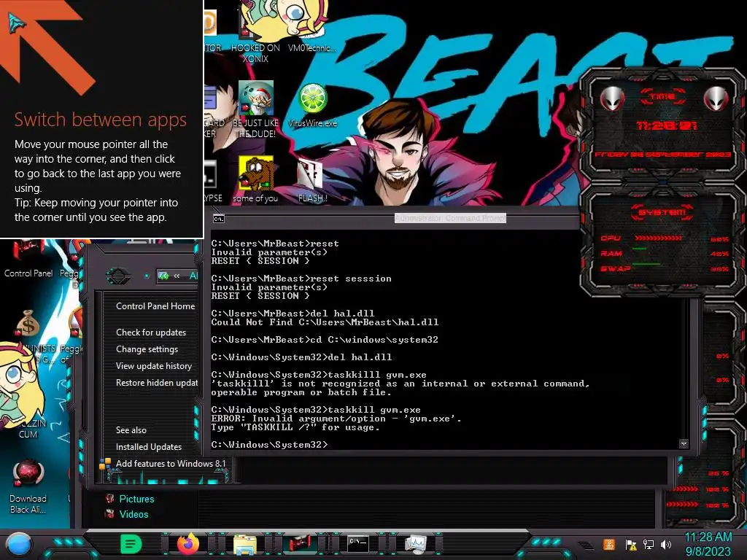Open File Explorer from the taskbar
This screenshot has height=560, width=747.
point(245,544)
